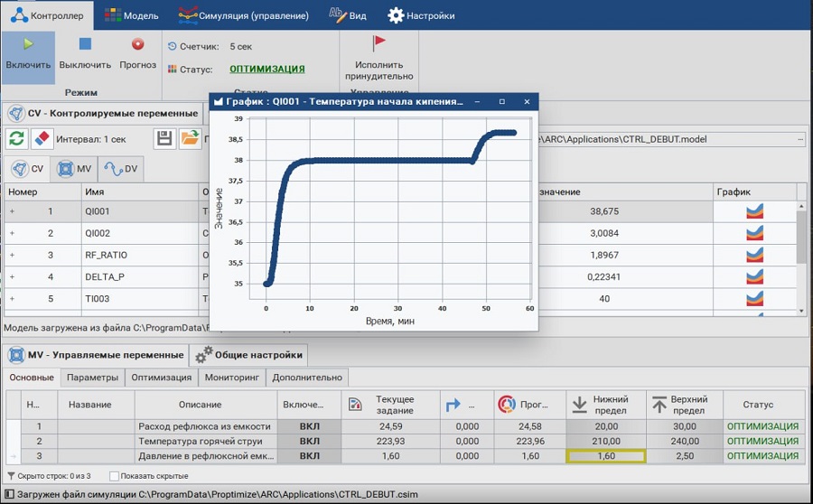This screenshot has height=504, width=813.
Task: Toggle ВКЛ for Расход рефлюкса из емкости
Action: (x=309, y=426)
